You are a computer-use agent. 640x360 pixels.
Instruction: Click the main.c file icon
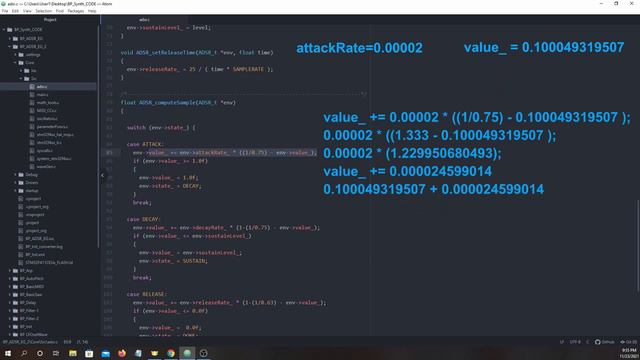[32, 95]
